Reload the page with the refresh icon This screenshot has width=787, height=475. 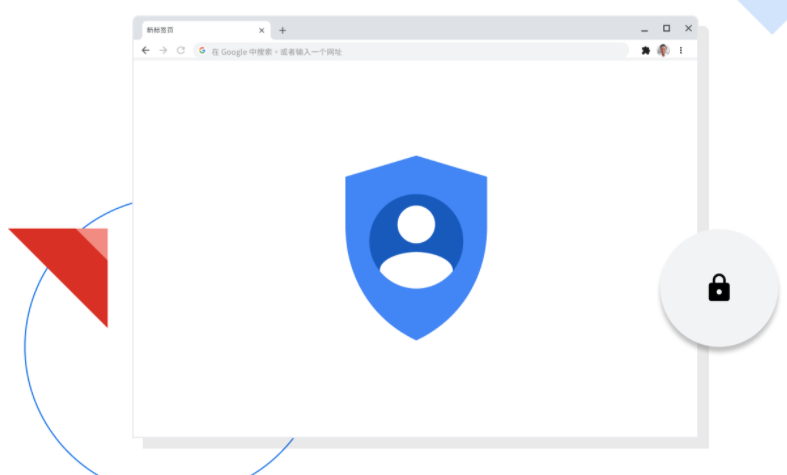tap(181, 50)
